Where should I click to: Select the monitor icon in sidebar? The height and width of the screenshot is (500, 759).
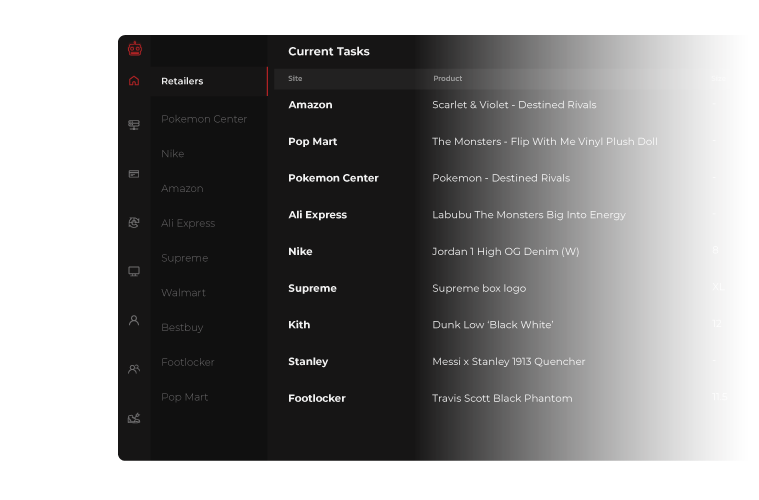[134, 271]
